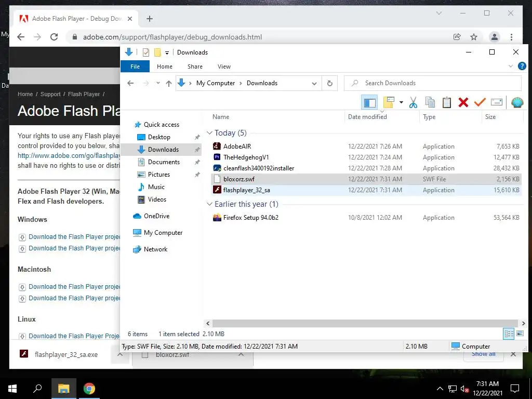Screen dimensions: 532x399
Task: Open the View ribbon tab
Action: coord(224,66)
